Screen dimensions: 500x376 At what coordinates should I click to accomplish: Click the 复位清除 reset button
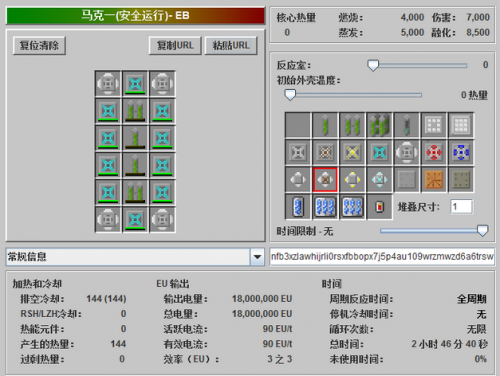click(x=39, y=46)
